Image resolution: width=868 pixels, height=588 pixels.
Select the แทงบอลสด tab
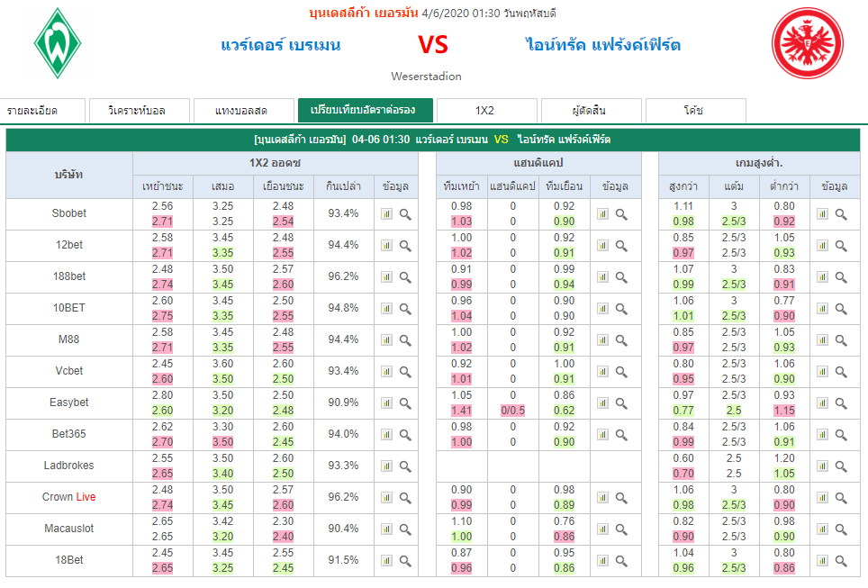click(244, 110)
